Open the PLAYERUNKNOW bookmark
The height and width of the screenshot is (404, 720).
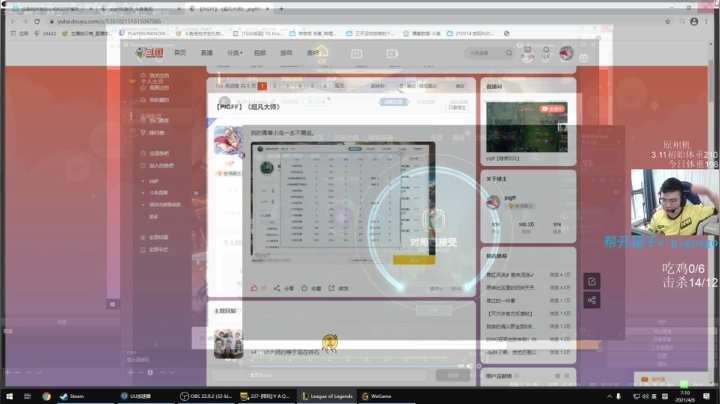144,34
